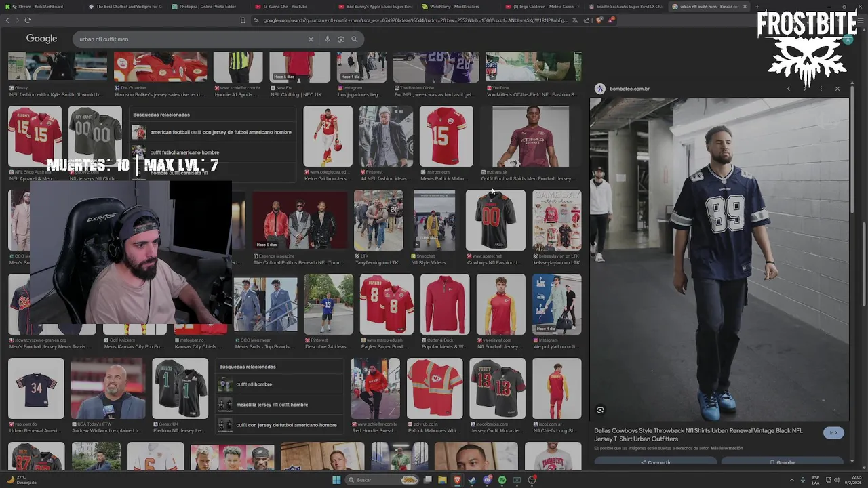
Task: Open Brave Shields icon in address bar
Action: [x=599, y=20]
